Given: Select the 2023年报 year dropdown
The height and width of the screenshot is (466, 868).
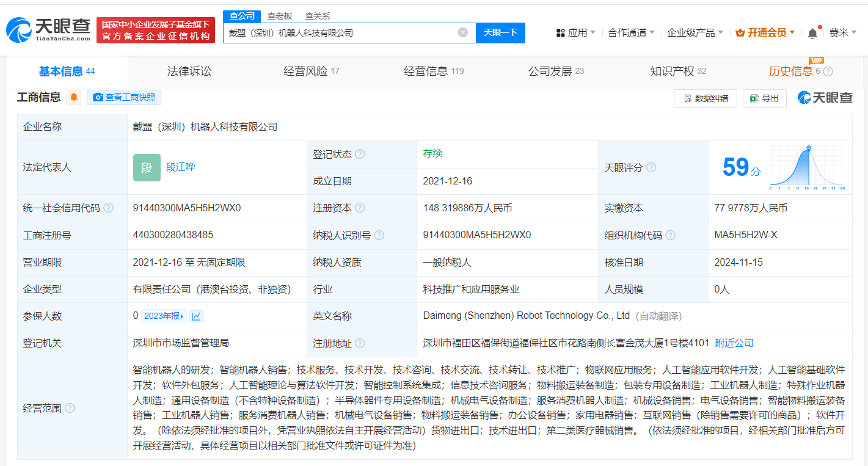Looking at the screenshot, I should coord(163,316).
